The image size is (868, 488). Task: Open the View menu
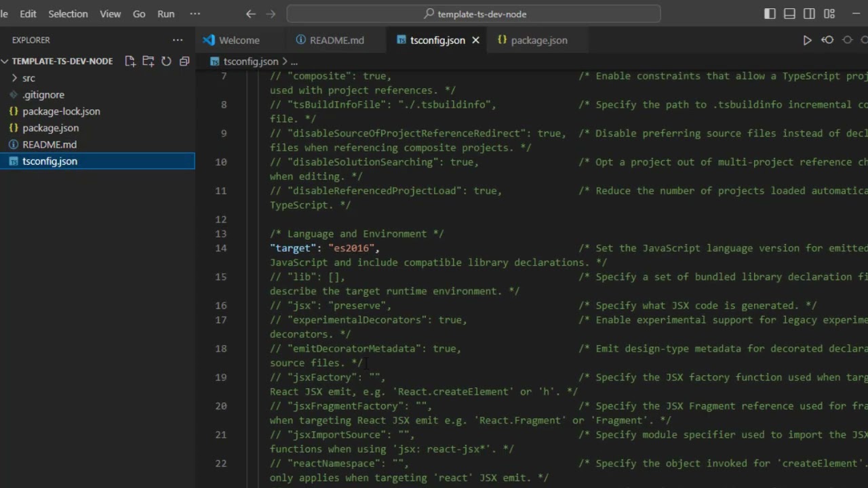click(x=111, y=14)
